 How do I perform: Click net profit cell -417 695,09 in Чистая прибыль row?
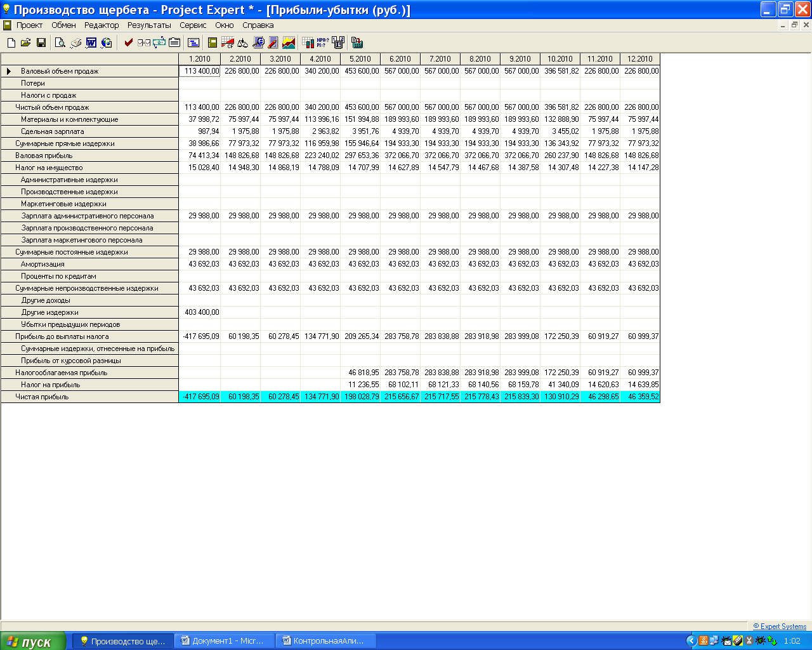200,397
